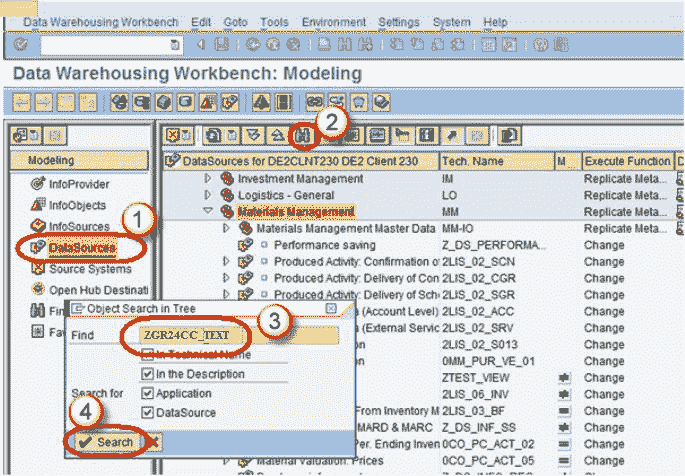Open the command field history dropdown

tap(175, 45)
